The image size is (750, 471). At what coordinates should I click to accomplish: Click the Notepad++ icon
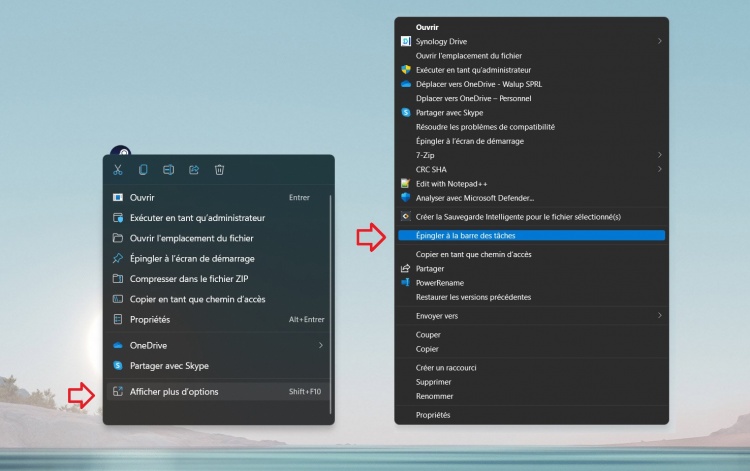tap(406, 184)
